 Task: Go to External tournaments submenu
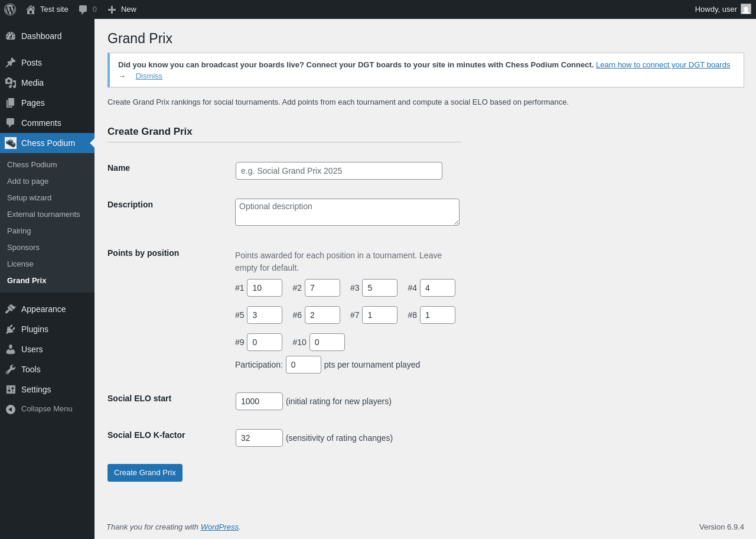pyautogui.click(x=44, y=214)
